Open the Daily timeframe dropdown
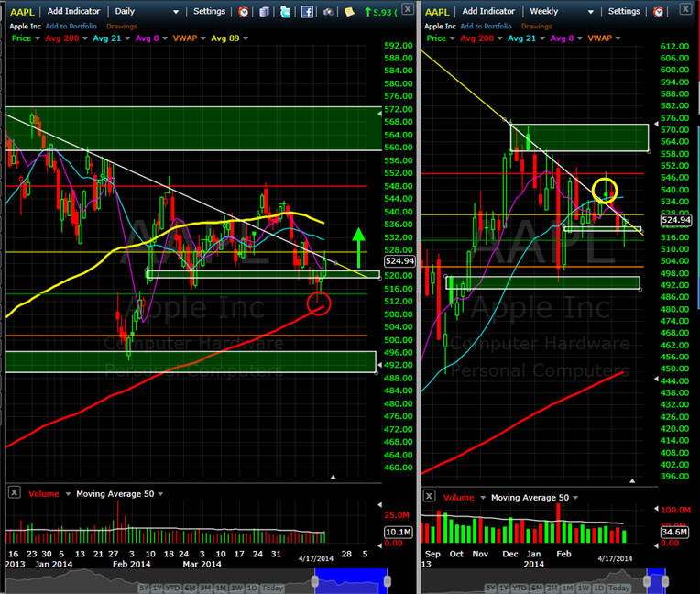The image size is (700, 594). [x=176, y=12]
